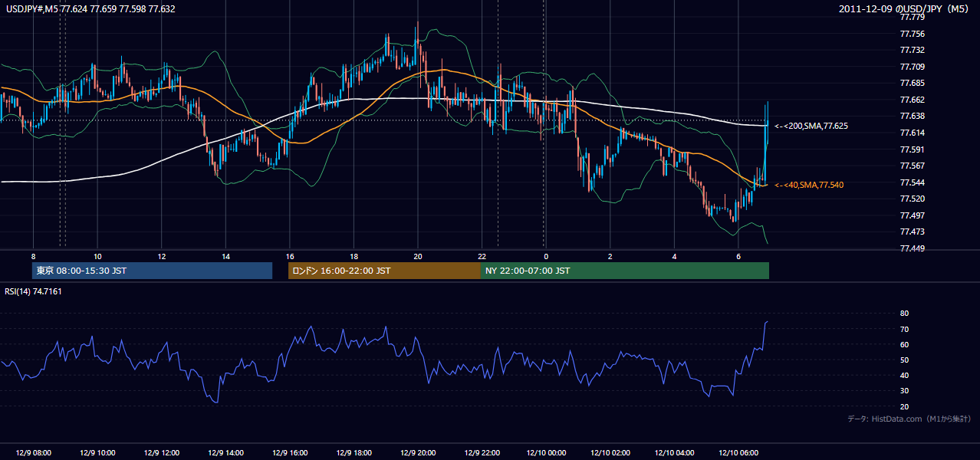
Task: Click price level 77.473 on axis
Action: (911, 232)
